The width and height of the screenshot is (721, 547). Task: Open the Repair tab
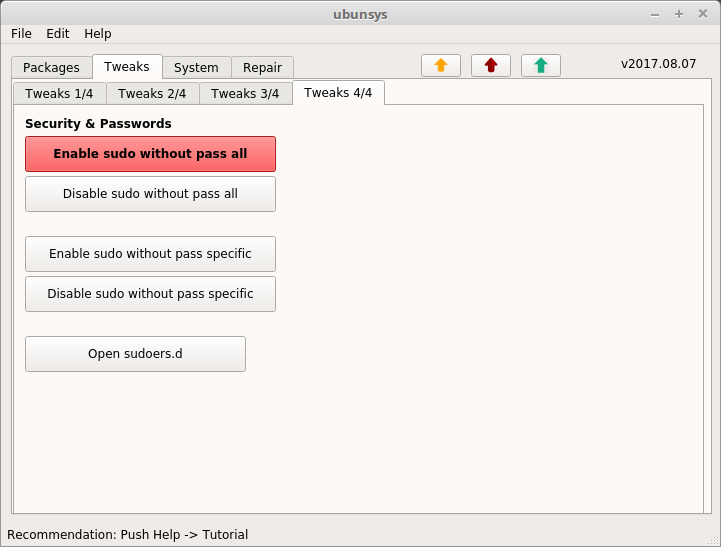pos(263,68)
